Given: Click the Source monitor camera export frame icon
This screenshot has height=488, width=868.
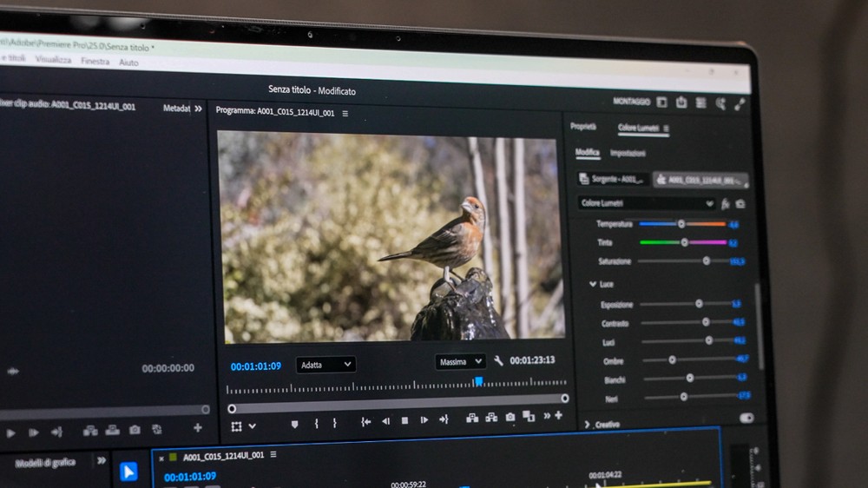Looking at the screenshot, I should click(x=135, y=430).
